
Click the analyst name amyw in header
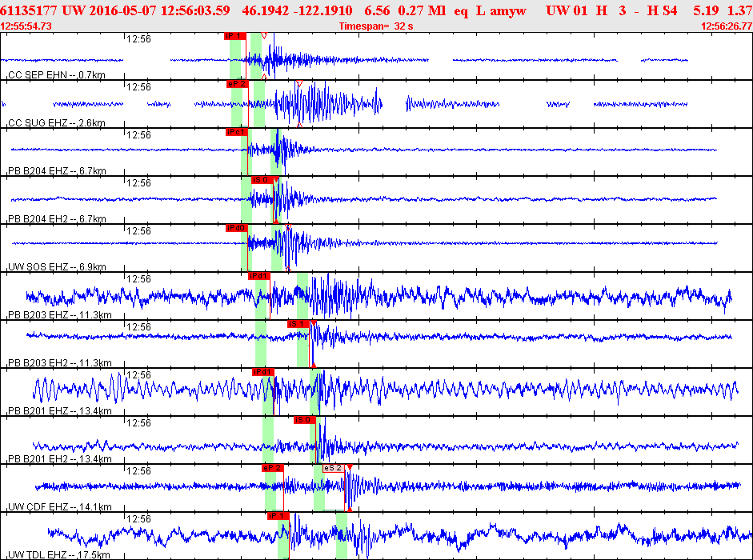pos(508,10)
